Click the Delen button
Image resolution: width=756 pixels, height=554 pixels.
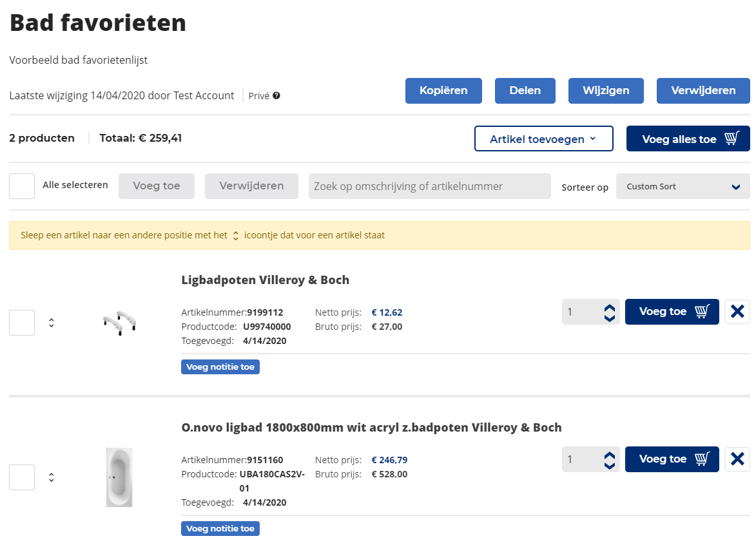click(x=525, y=91)
